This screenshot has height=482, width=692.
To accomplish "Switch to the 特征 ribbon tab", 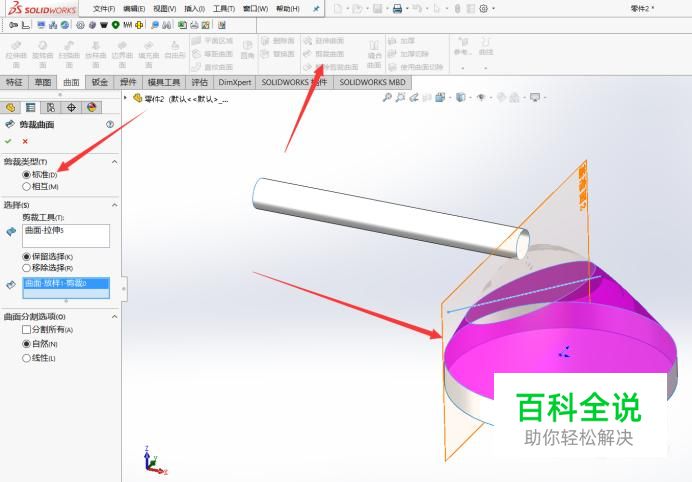I will [x=14, y=82].
